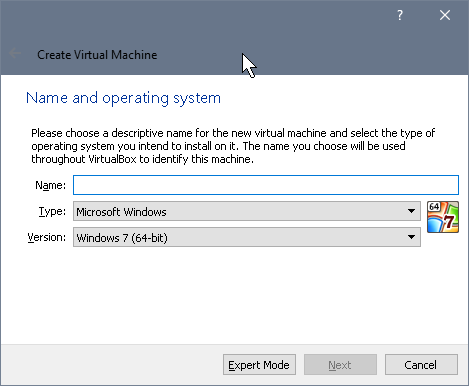The image size is (469, 386).
Task: Open the Type dropdown (Microsoft Windows)
Action: pos(247,211)
